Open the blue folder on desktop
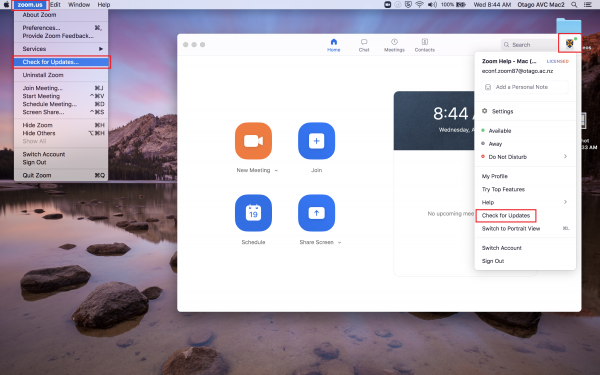The height and width of the screenshot is (375, 600). click(569, 25)
